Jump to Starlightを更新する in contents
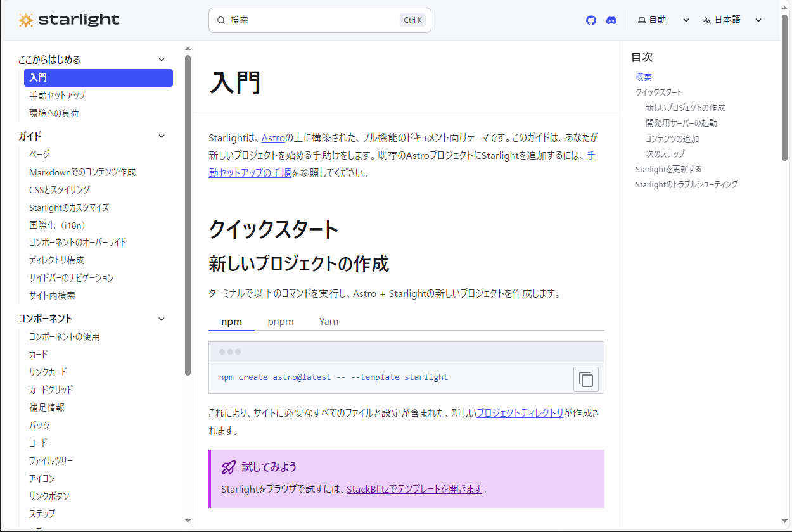792x532 pixels. (668, 169)
